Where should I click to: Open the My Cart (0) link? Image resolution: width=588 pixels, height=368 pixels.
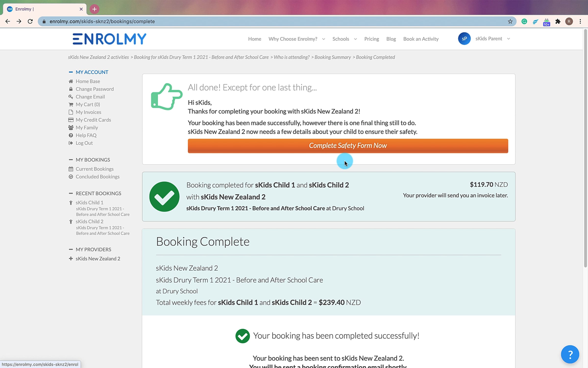[x=88, y=104]
